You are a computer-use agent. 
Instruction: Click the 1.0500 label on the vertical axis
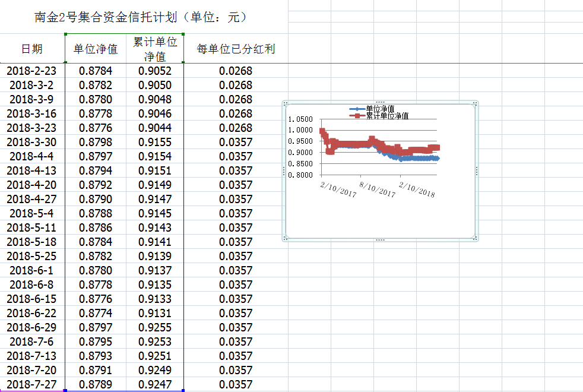coord(300,119)
